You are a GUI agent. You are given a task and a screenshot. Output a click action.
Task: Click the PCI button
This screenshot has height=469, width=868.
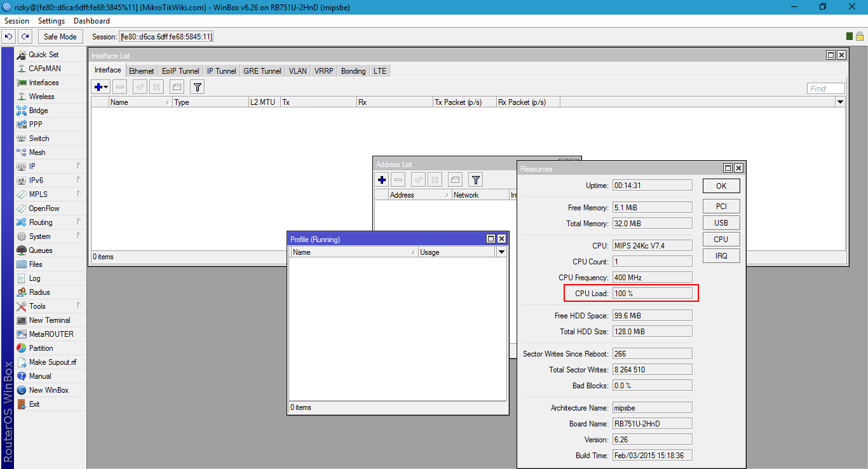721,207
